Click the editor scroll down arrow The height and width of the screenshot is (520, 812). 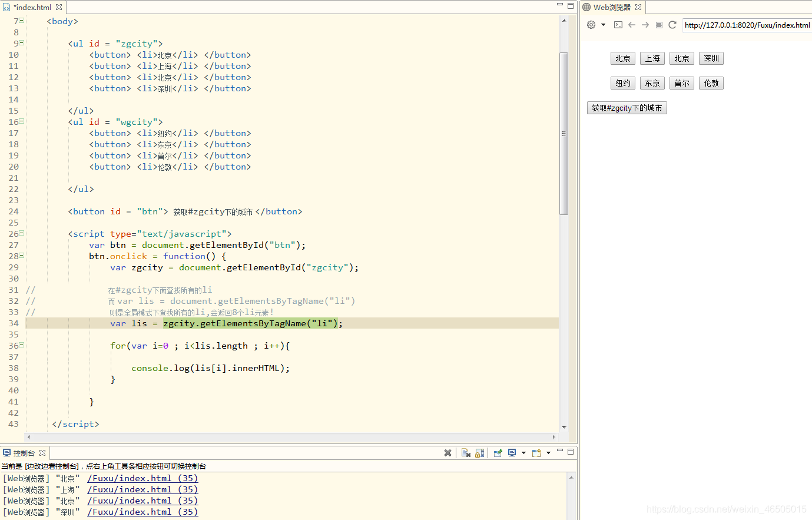tap(564, 427)
